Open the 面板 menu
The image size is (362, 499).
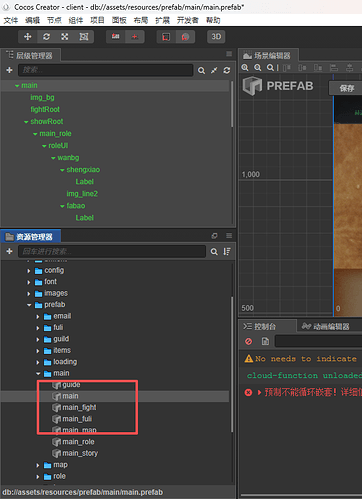tap(119, 21)
